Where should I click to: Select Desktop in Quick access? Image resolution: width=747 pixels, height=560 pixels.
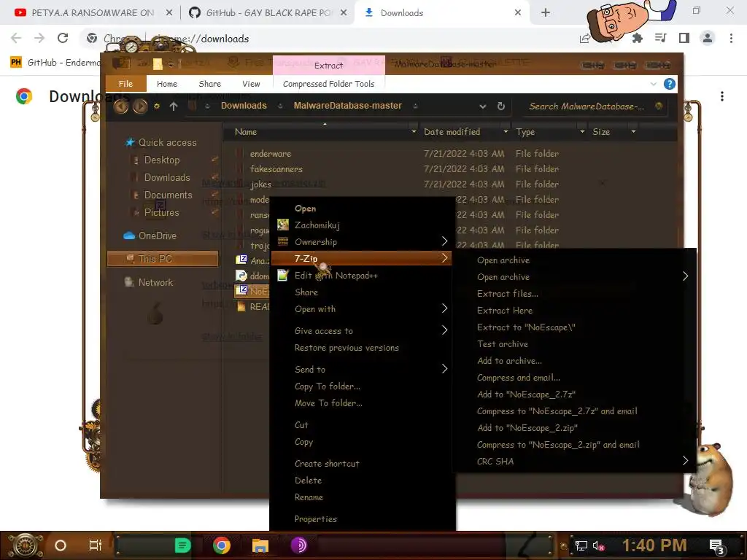coord(162,160)
